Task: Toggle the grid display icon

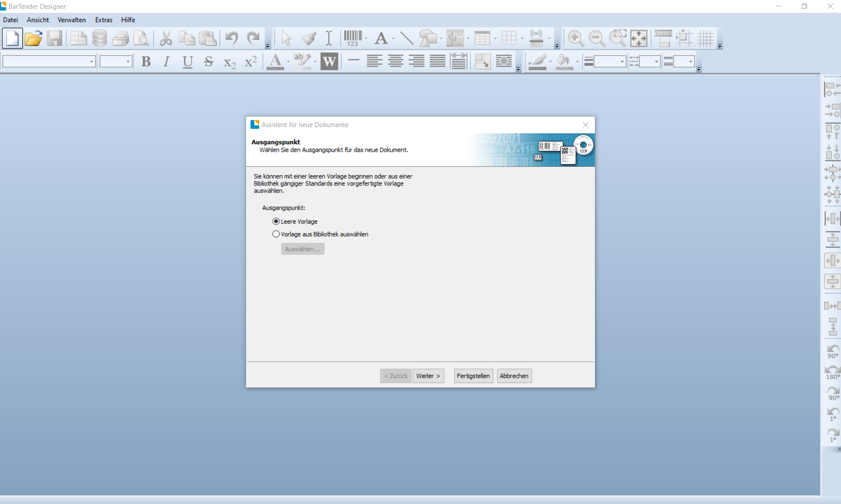Action: [x=705, y=38]
